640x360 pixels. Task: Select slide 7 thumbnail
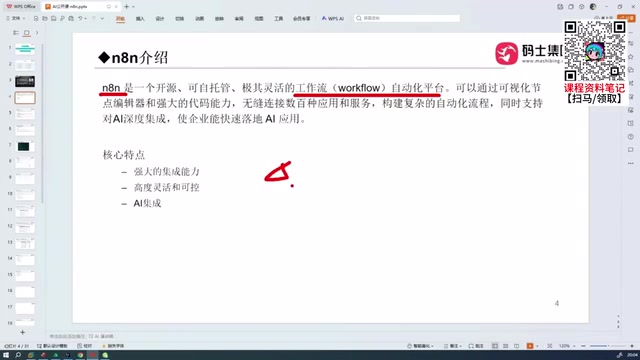(25, 146)
